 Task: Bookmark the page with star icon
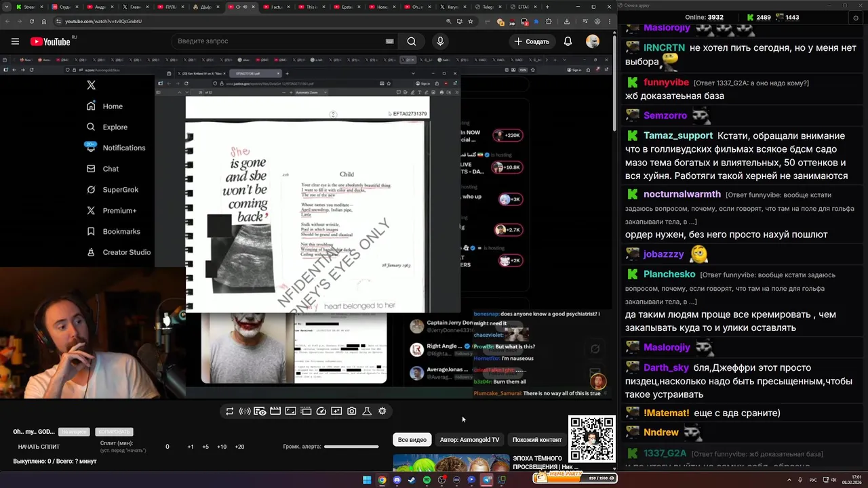[x=471, y=21]
